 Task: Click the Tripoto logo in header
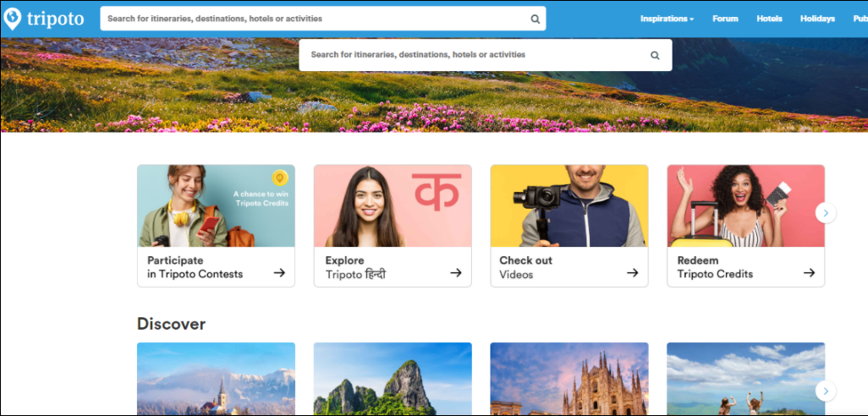(44, 19)
